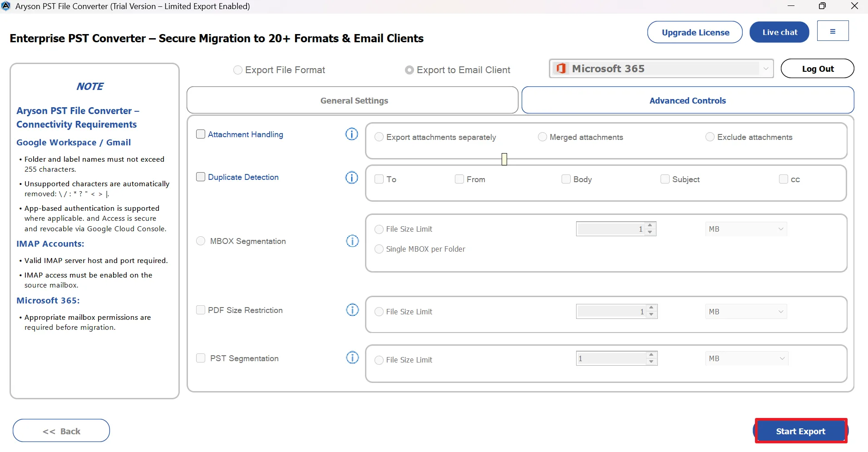
Task: Click the IMAP Accounts heading
Action: (50, 243)
